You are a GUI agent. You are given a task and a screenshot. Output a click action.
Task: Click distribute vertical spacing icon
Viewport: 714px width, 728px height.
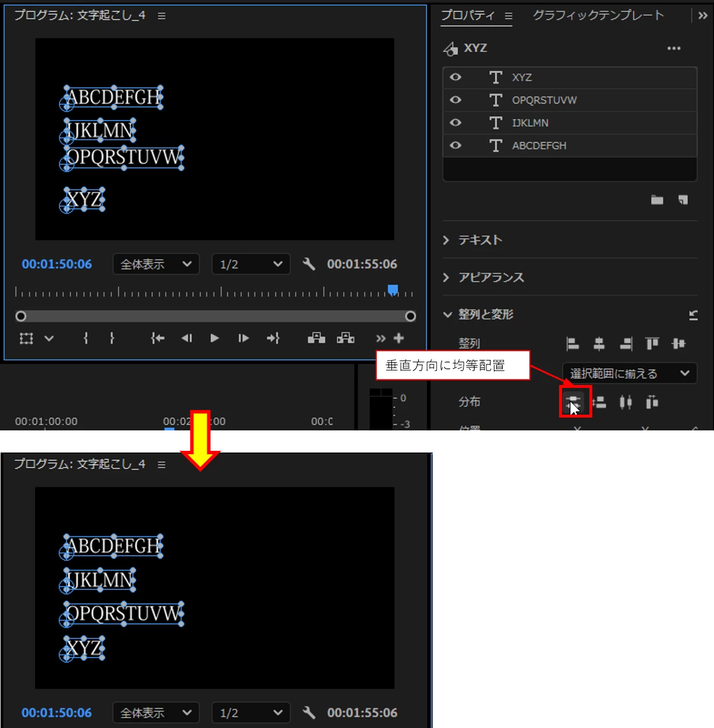coord(599,402)
